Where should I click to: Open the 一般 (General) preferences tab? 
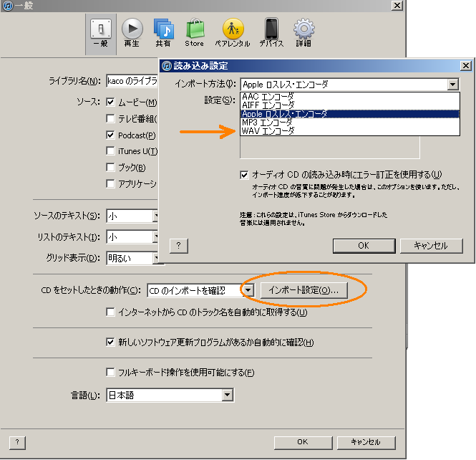pos(101,34)
